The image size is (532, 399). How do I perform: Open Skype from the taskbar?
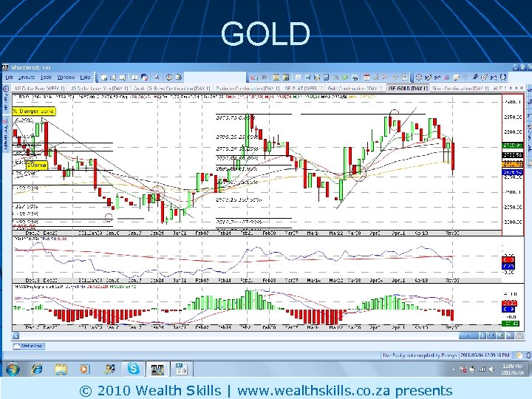coord(133,369)
